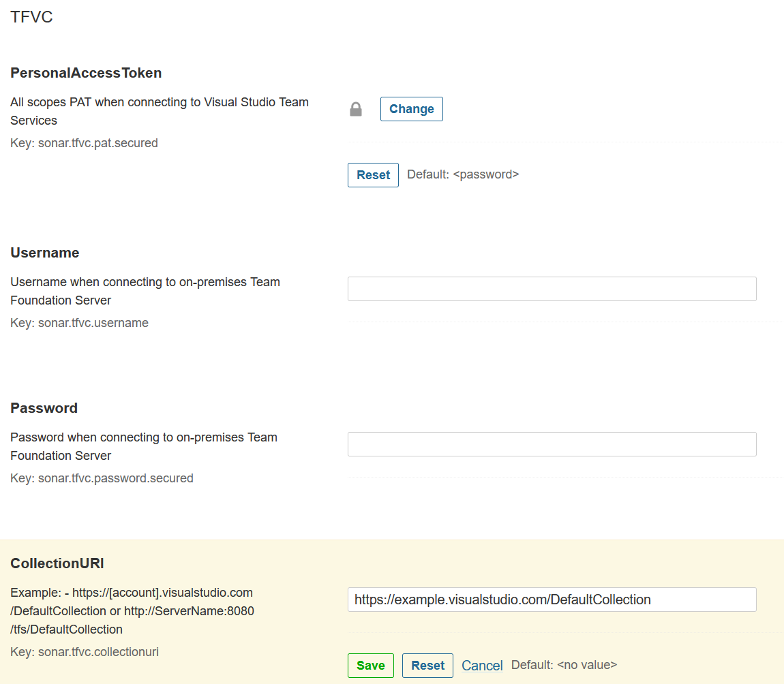Click the Username section title
This screenshot has height=684, width=784.
pyautogui.click(x=45, y=253)
